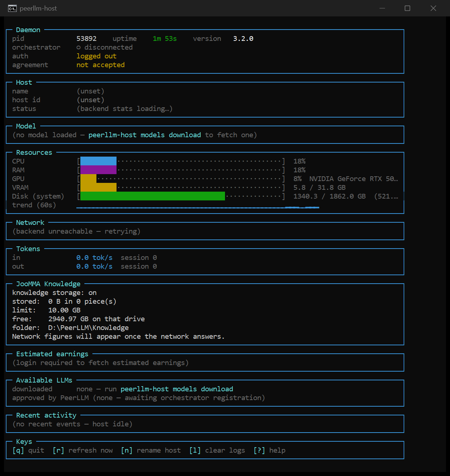Close the peerllm-host window
Image resolution: width=450 pixels, height=476 pixels.
click(x=433, y=8)
